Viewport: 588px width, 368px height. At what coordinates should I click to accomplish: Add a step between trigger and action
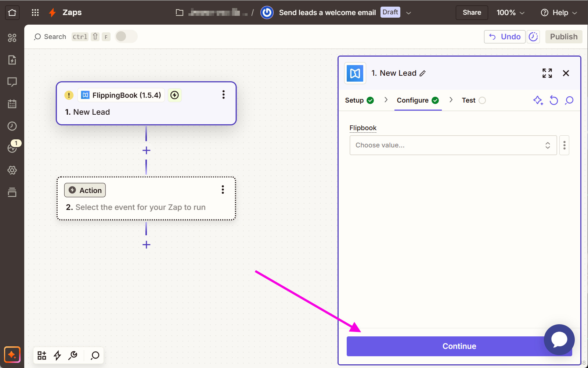(146, 150)
